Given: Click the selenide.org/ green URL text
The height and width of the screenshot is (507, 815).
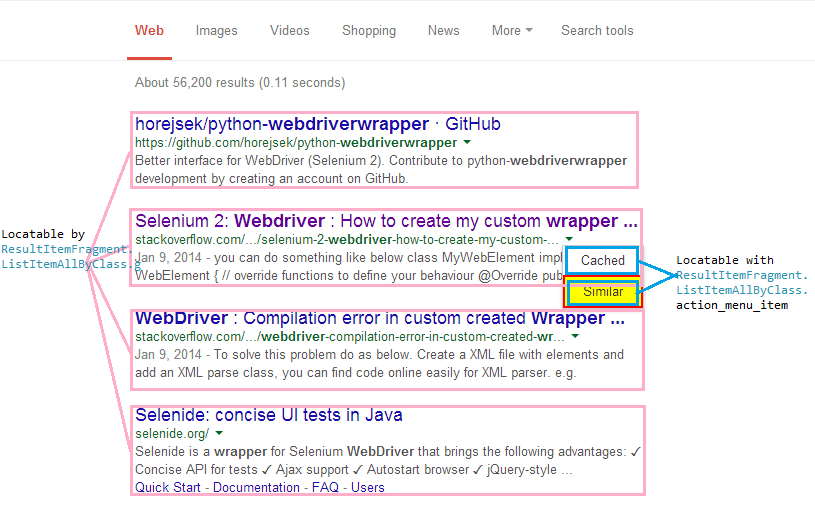Looking at the screenshot, I should (172, 434).
